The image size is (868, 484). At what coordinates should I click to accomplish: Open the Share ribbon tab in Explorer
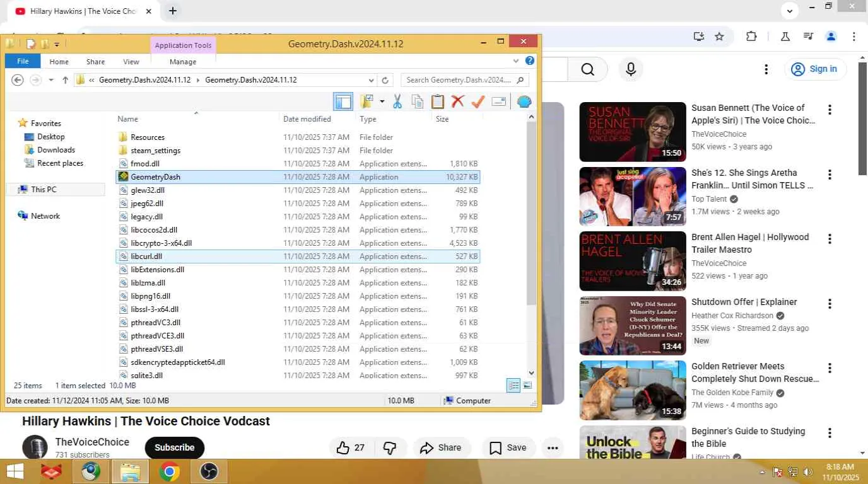(x=96, y=62)
